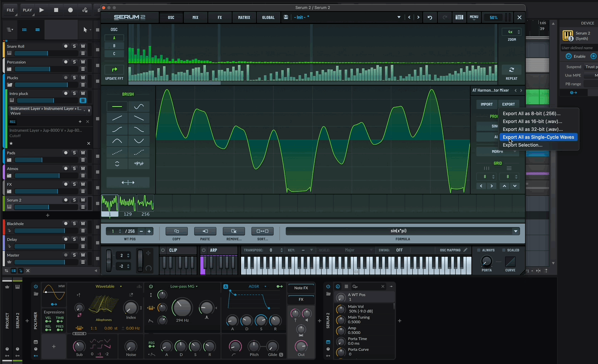This screenshot has width=598, height=364.
Task: Go to previous Serum preset
Action: pos(409,17)
